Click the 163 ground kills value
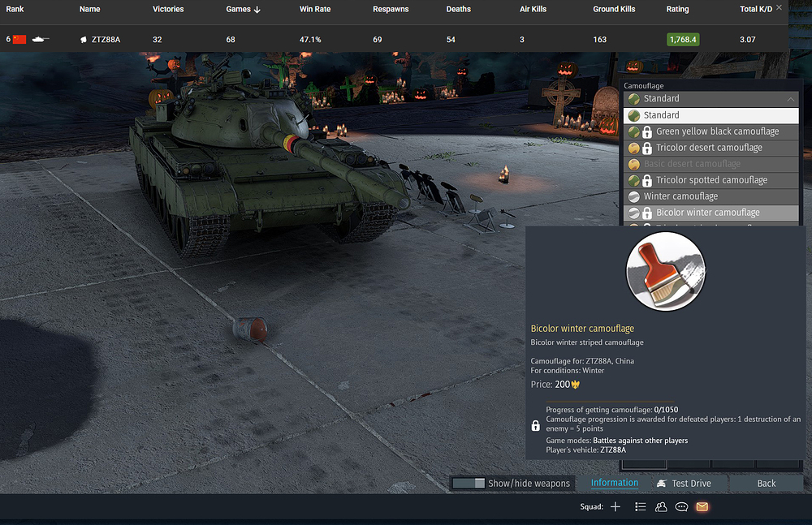The height and width of the screenshot is (525, 812). coord(600,39)
